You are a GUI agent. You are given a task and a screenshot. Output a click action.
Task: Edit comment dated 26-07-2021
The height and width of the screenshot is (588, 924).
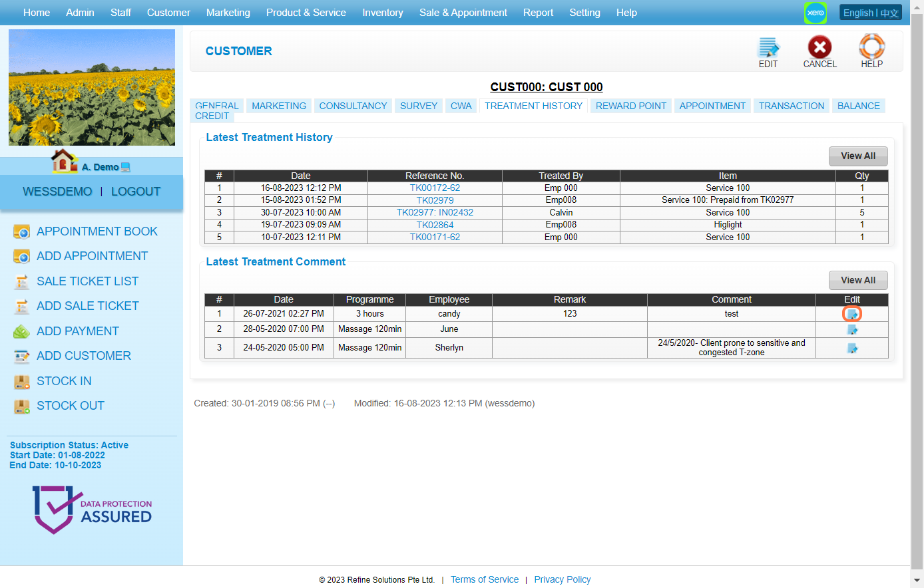point(852,314)
